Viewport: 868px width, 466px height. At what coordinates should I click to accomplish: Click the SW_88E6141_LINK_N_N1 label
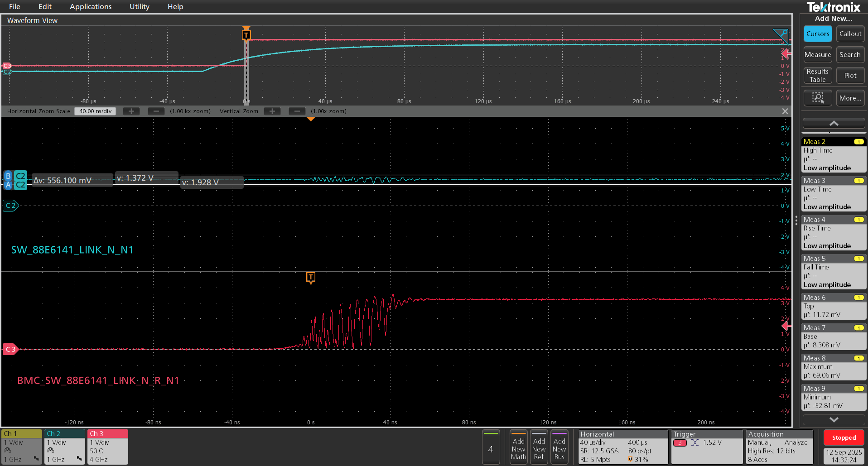[x=72, y=250]
